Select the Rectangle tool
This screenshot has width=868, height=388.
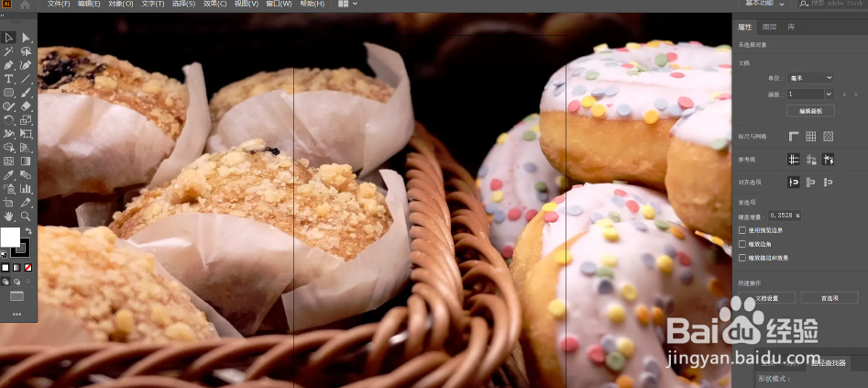click(9, 93)
